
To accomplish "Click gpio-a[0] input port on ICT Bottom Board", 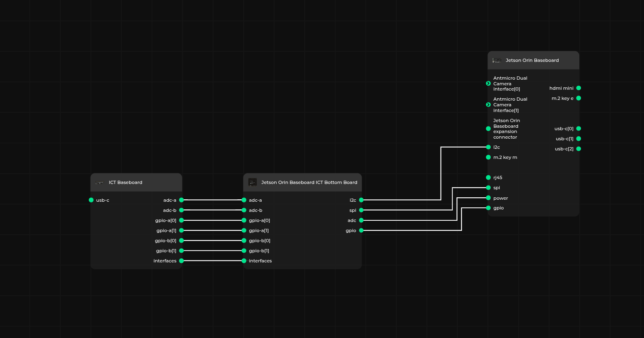I will [x=244, y=220].
